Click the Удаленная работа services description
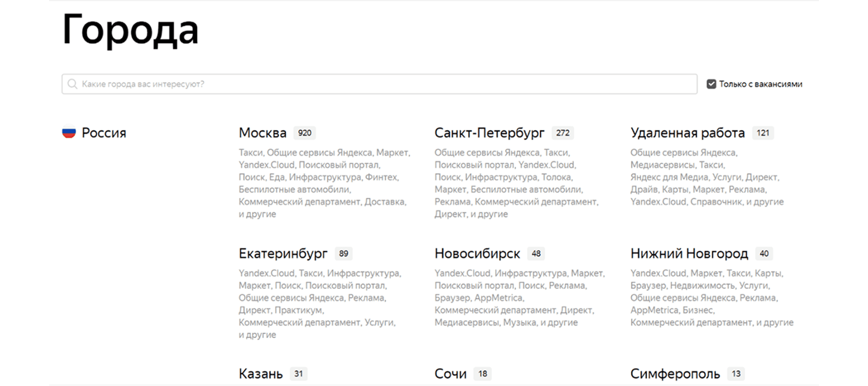This screenshot has height=386, width=868. 707,177
